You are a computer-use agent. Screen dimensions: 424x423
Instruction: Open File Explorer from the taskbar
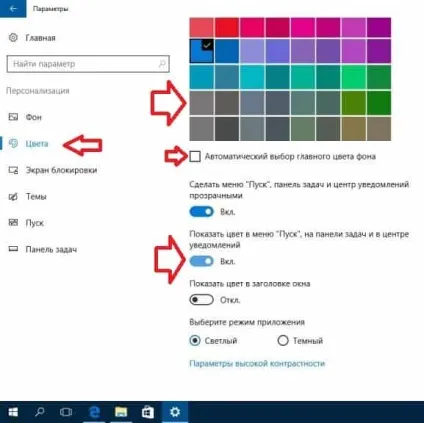(121, 412)
